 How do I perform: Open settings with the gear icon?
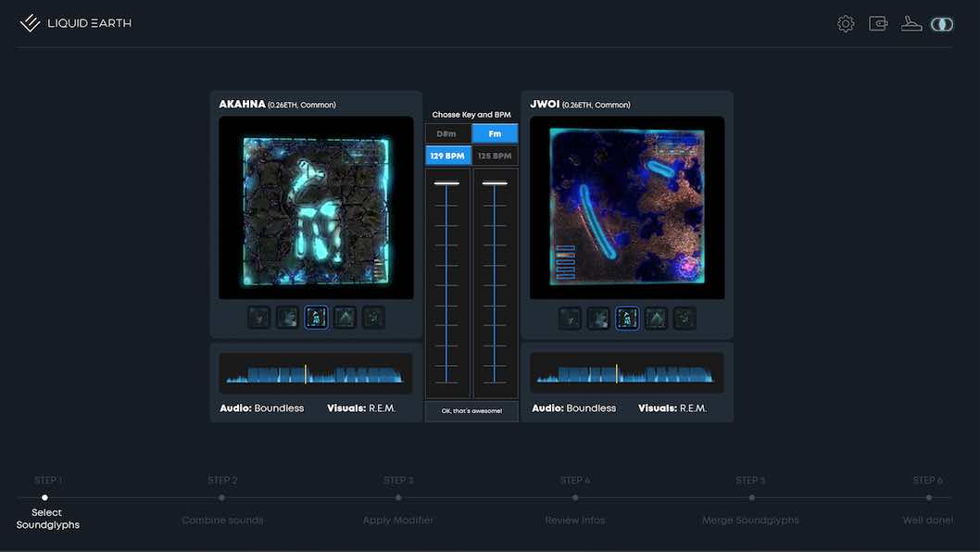(846, 24)
